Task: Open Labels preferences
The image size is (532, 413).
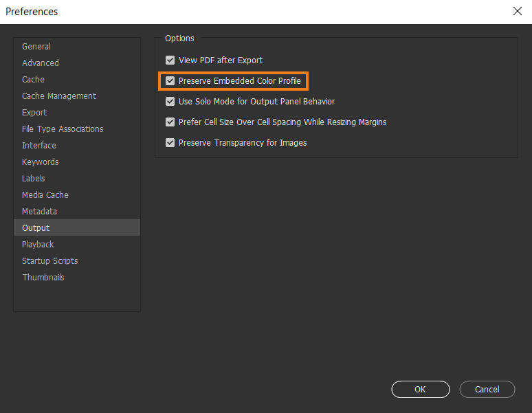Action: point(77,179)
